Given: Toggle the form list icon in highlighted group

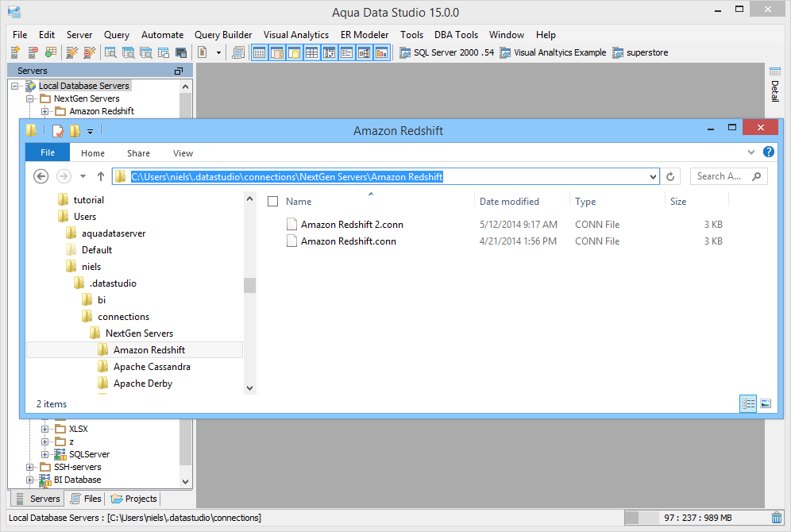Looking at the screenshot, I should (346, 52).
